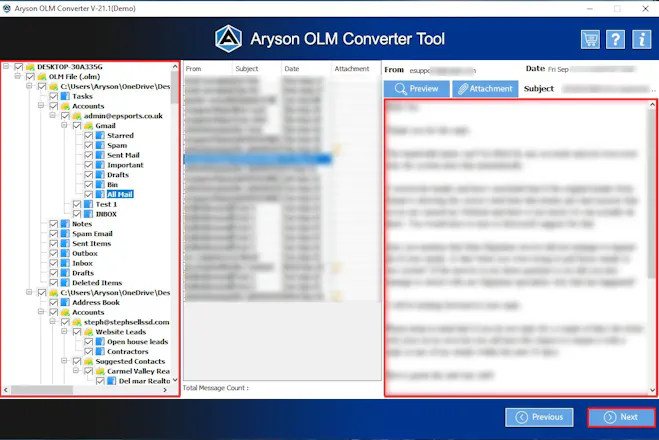Viewport: 659px width, 440px height.
Task: Select the Del mar Realto tree item
Action: pos(144,381)
